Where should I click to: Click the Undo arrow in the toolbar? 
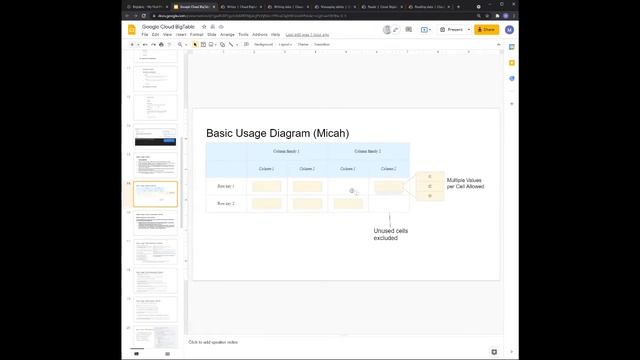click(145, 44)
